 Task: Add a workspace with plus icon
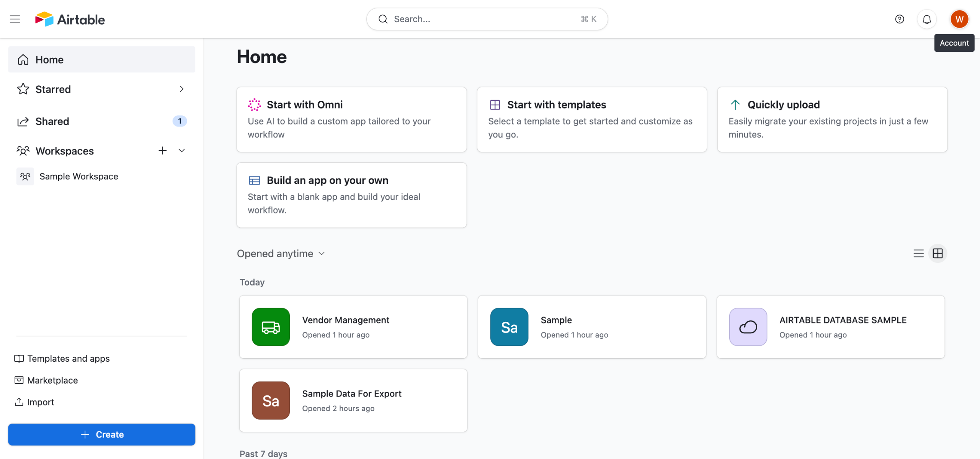pos(163,151)
